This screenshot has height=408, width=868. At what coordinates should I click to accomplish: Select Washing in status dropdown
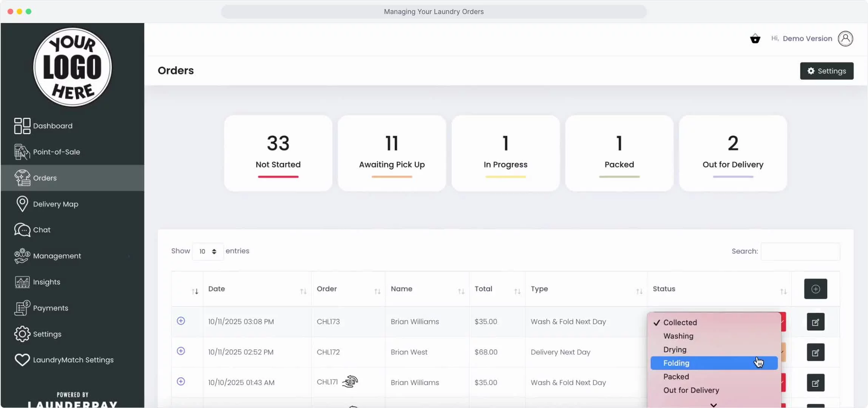tap(678, 336)
